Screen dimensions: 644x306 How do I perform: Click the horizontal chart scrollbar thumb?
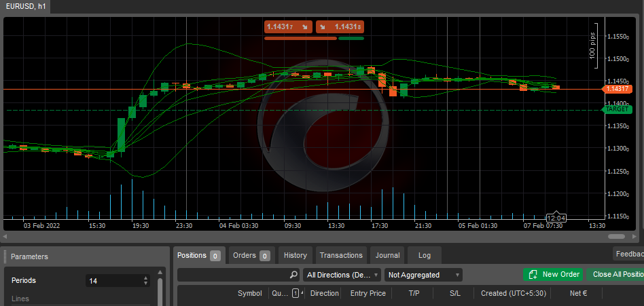[616, 237]
